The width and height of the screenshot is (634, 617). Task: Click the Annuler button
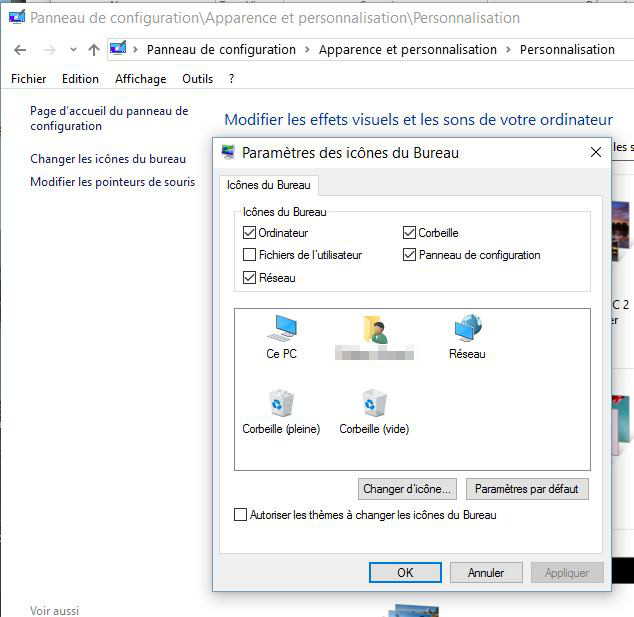tap(486, 573)
